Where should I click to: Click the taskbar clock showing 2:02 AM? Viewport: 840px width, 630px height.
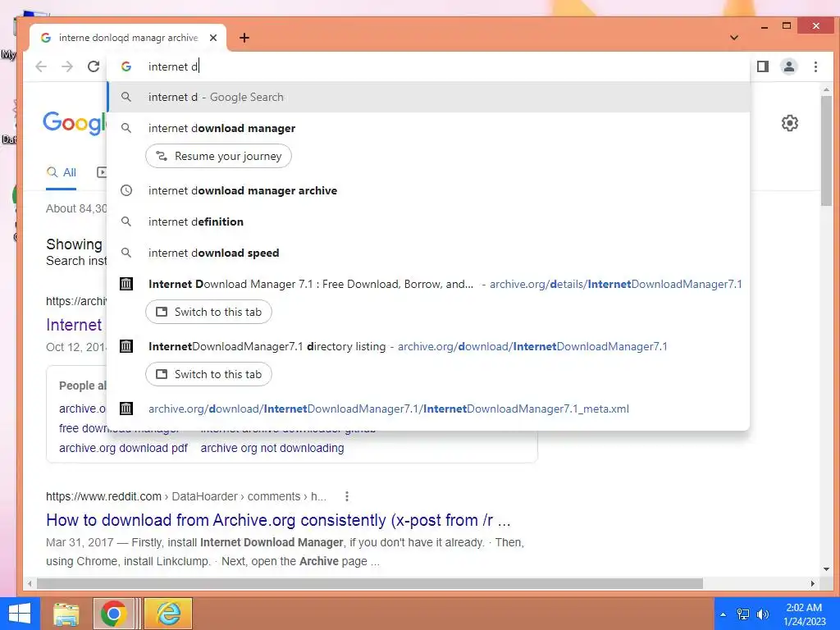pos(804,614)
